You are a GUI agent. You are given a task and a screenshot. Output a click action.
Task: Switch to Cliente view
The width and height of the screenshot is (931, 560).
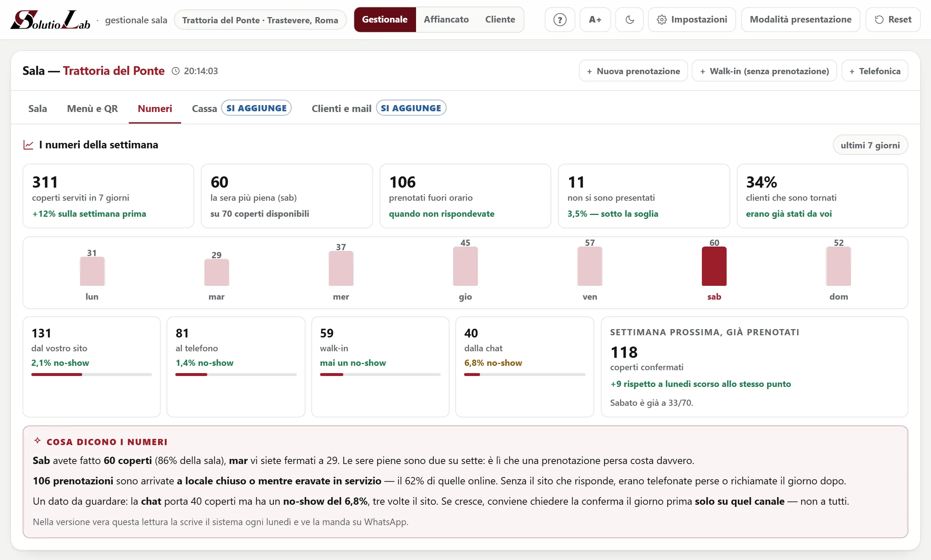click(x=500, y=20)
